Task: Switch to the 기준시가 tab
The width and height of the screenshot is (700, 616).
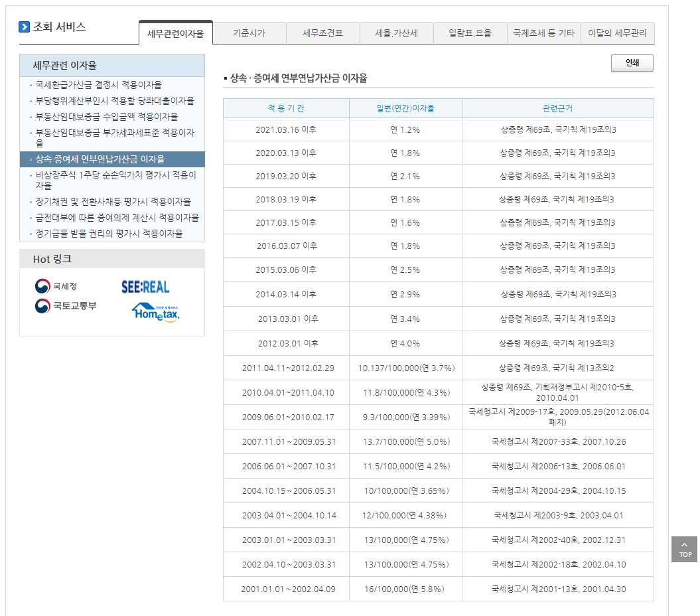Action: (x=249, y=33)
